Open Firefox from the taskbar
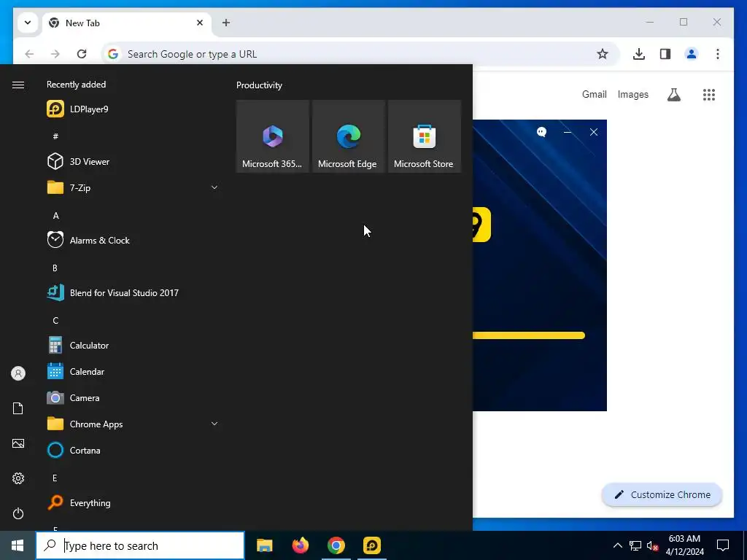The image size is (747, 560). 300,545
